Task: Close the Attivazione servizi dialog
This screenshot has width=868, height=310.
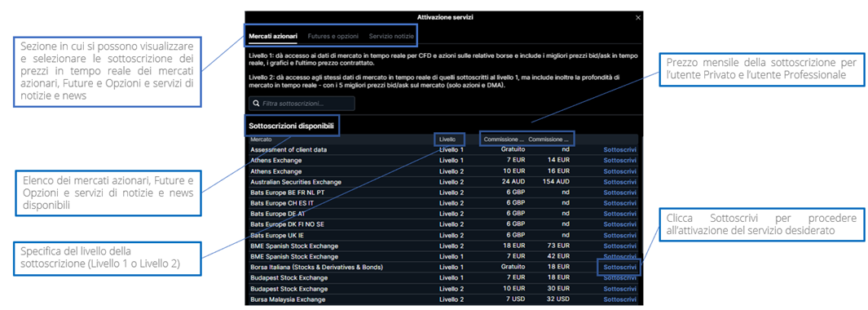Action: 637,18
